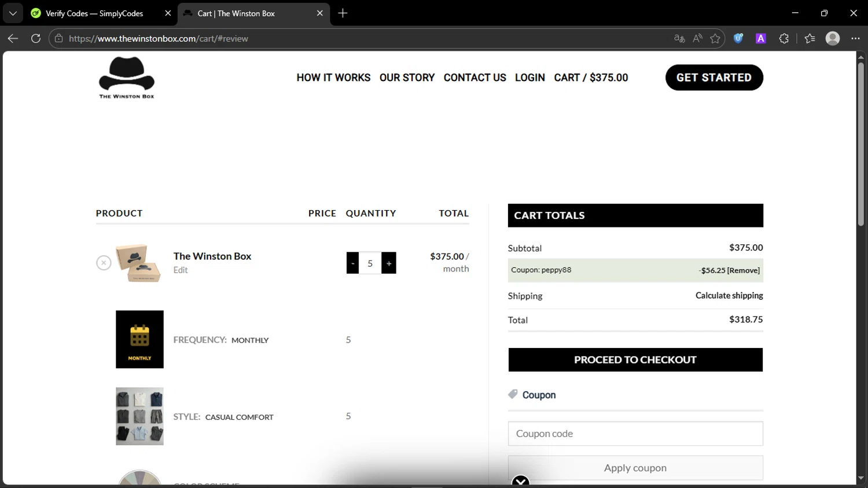
Task: Add this page to favorites star
Action: click(715, 39)
